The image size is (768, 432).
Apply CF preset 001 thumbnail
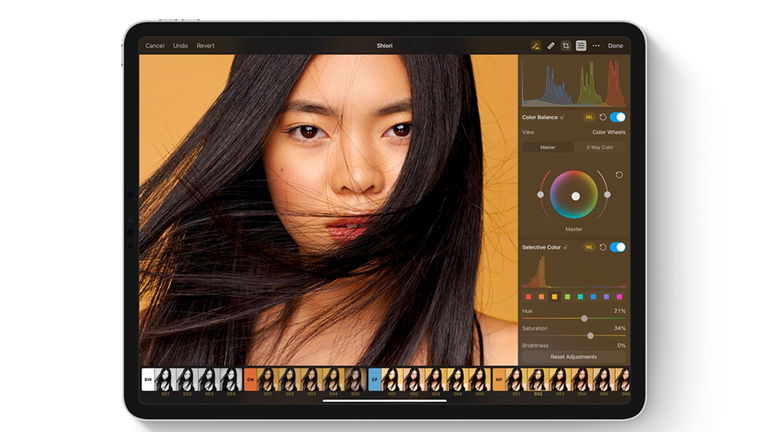click(x=392, y=380)
